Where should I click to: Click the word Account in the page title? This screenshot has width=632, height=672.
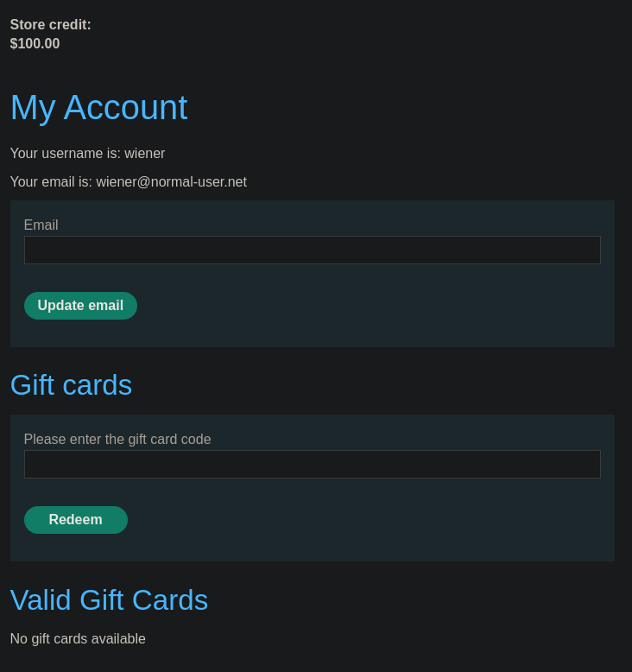pyautogui.click(x=125, y=108)
